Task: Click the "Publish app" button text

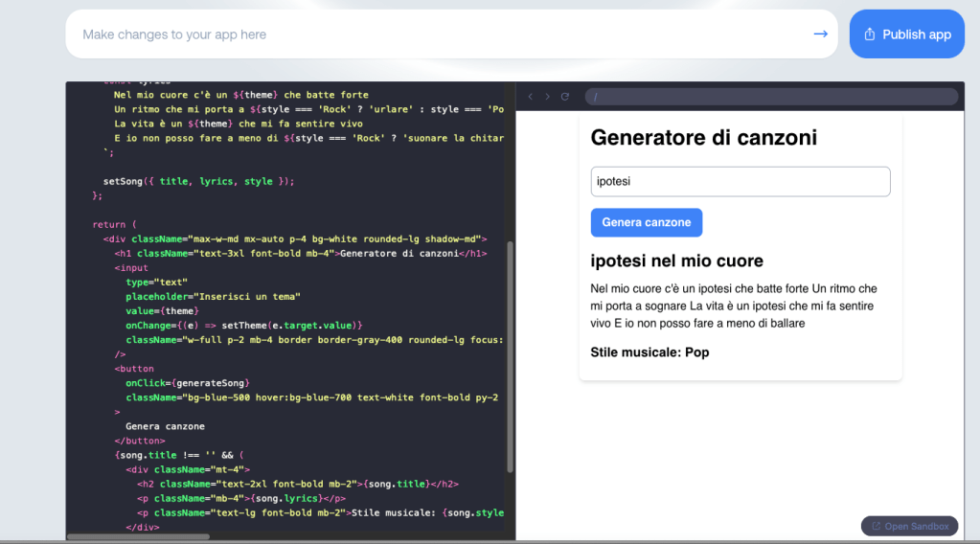Action: pyautogui.click(x=916, y=34)
